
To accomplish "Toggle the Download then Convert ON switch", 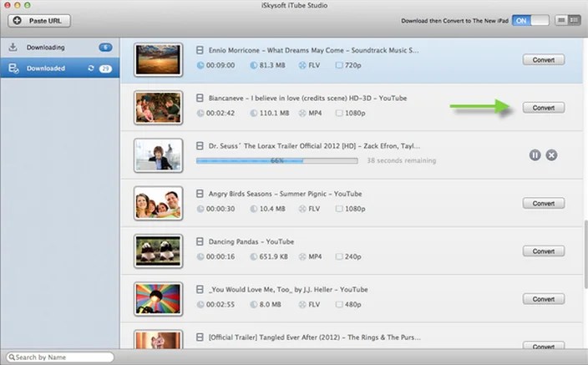I will pyautogui.click(x=530, y=21).
